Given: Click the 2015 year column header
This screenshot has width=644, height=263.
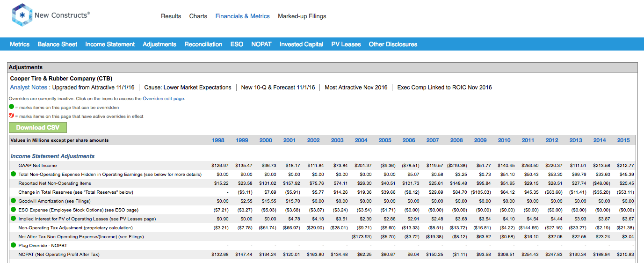Looking at the screenshot, I should click(x=623, y=140).
